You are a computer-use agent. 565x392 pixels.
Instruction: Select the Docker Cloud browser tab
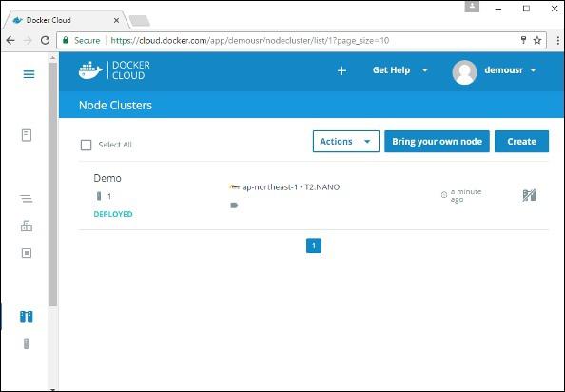click(x=66, y=20)
